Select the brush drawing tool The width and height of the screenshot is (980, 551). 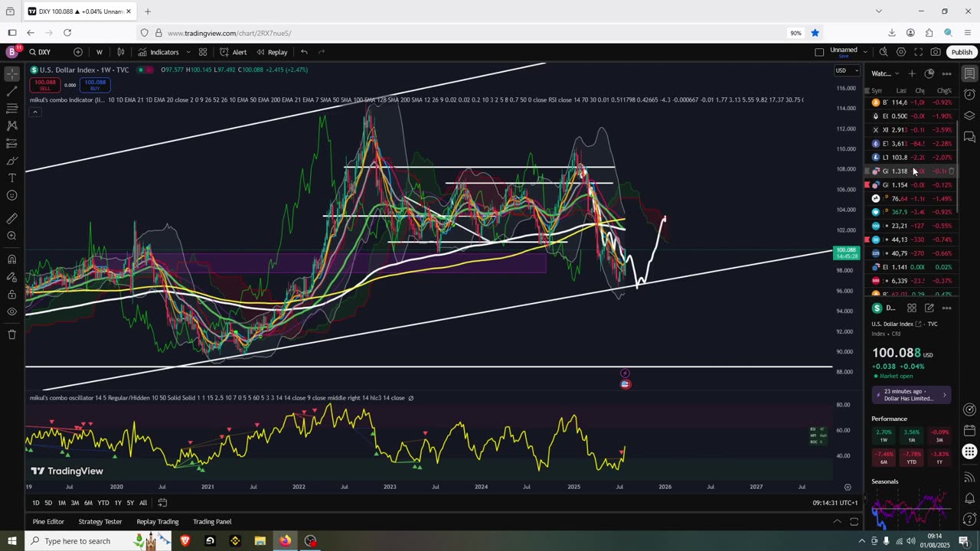[x=11, y=161]
